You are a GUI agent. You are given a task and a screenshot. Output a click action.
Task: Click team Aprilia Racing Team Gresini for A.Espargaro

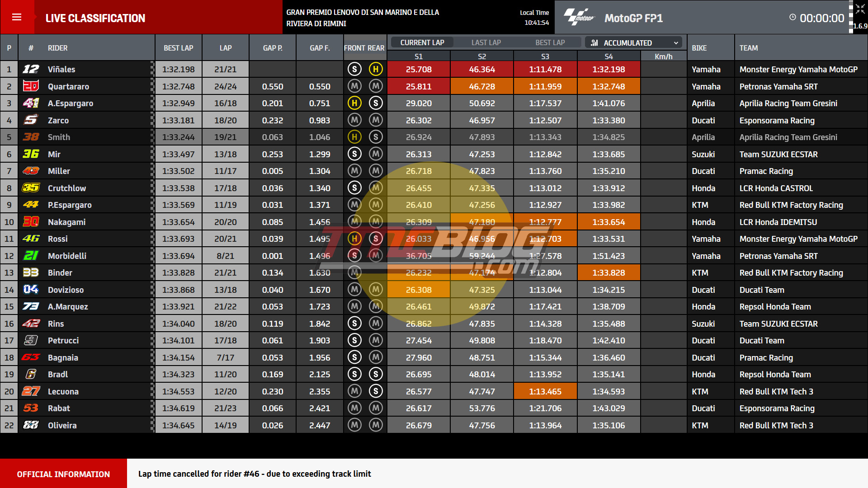pos(788,103)
